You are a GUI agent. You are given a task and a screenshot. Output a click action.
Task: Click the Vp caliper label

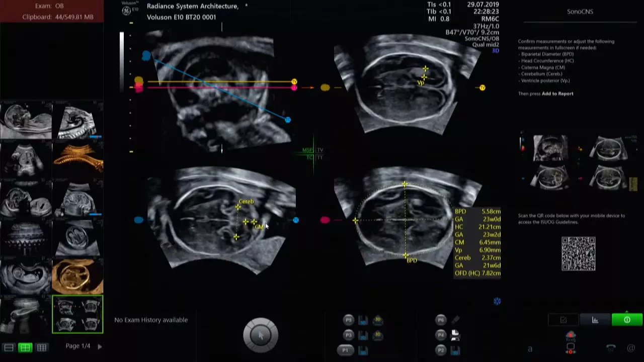click(x=421, y=83)
